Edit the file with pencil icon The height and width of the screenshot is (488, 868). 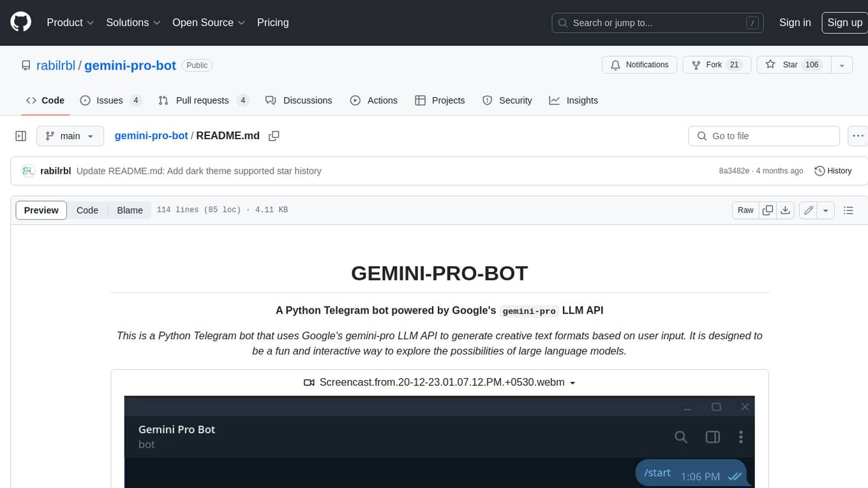(x=809, y=210)
